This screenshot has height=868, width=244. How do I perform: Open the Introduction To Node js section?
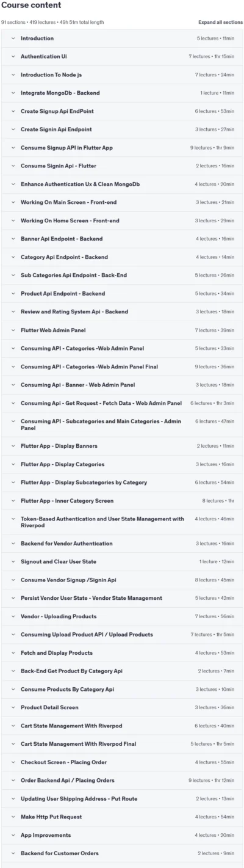pos(122,75)
